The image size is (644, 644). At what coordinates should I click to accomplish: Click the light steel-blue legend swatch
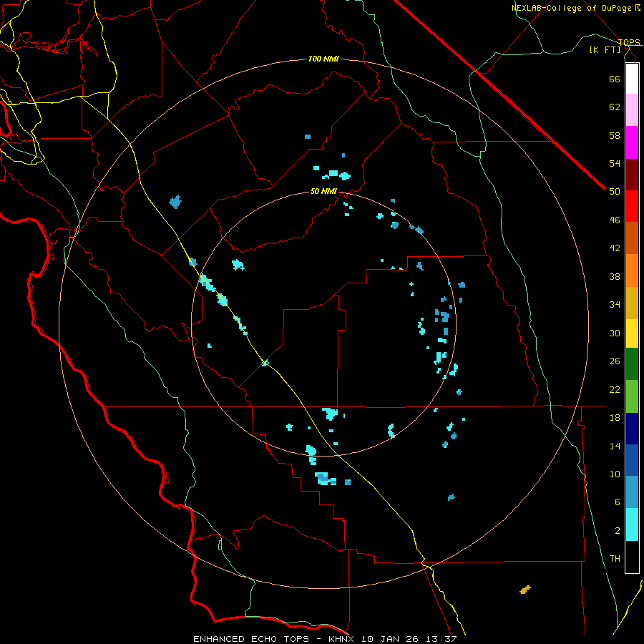click(x=632, y=492)
